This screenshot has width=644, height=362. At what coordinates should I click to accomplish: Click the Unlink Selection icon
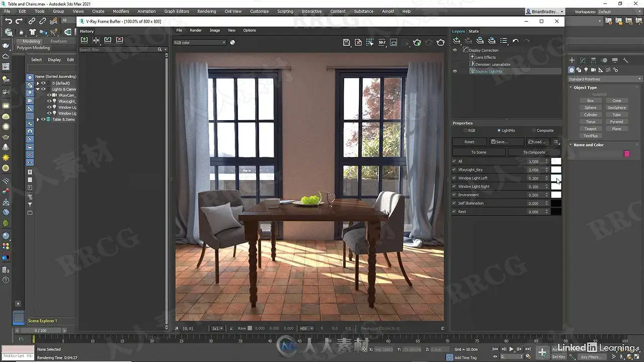pyautogui.click(x=42, y=21)
